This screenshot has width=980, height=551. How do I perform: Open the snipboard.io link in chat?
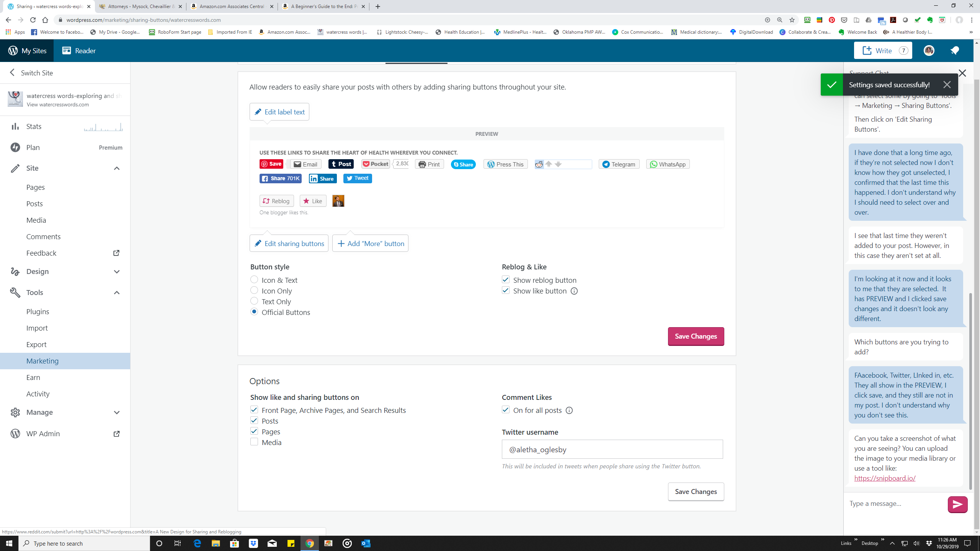pos(885,478)
